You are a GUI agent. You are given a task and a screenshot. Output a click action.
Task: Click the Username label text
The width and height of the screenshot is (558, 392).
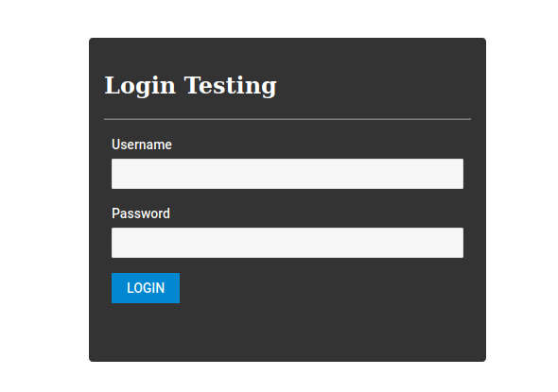click(142, 145)
